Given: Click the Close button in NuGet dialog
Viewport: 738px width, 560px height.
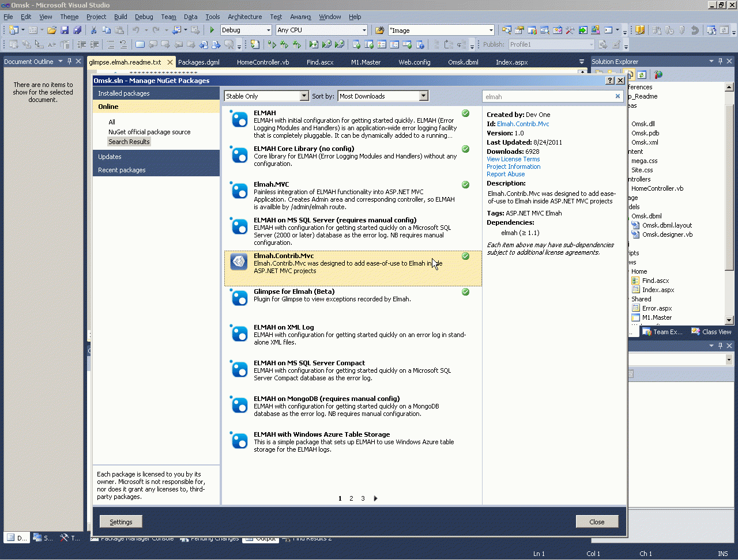Looking at the screenshot, I should pyautogui.click(x=597, y=521).
